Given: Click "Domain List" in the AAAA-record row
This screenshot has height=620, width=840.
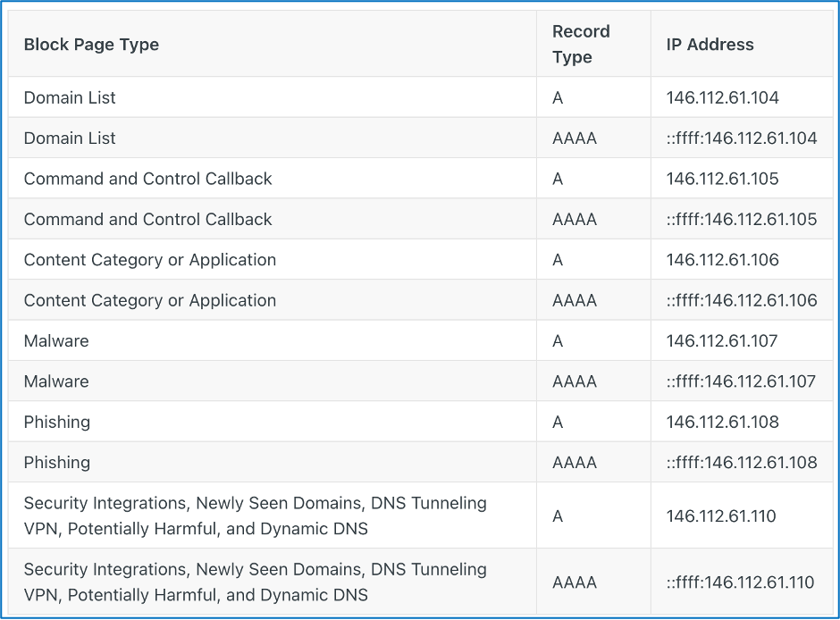Looking at the screenshot, I should coord(70,138).
